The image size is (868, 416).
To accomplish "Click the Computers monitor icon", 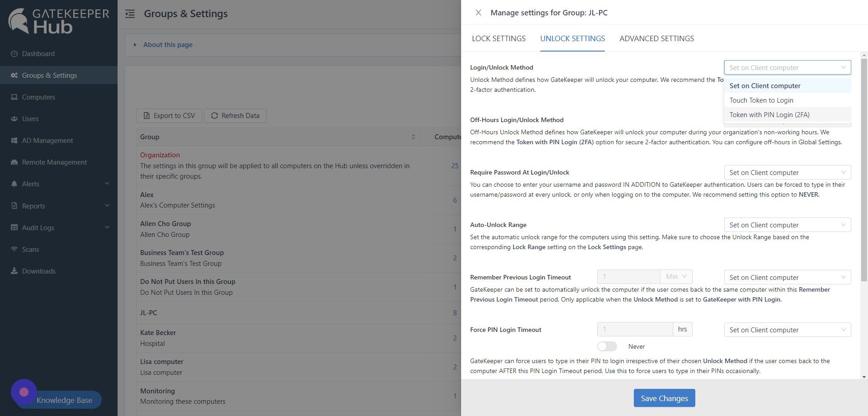I will [14, 97].
